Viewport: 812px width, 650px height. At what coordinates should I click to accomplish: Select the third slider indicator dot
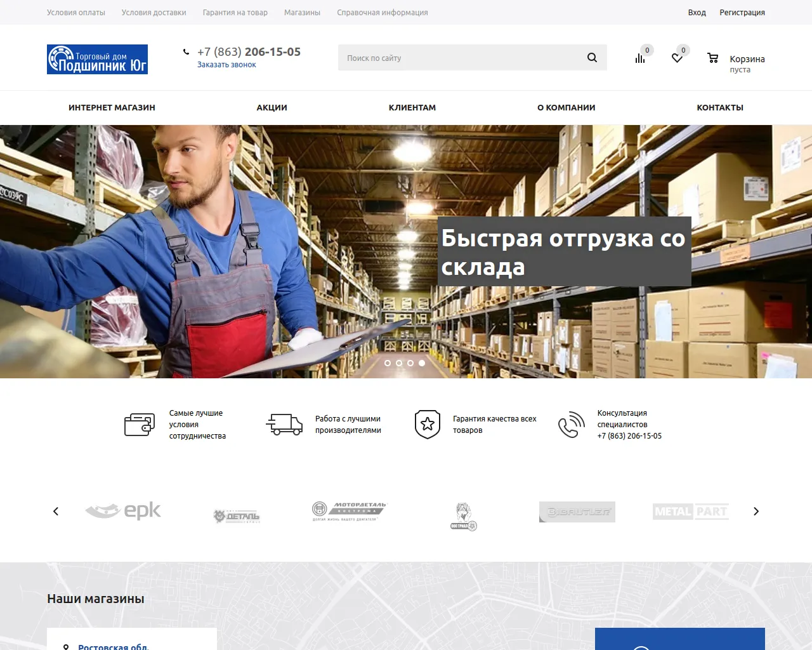pos(410,363)
